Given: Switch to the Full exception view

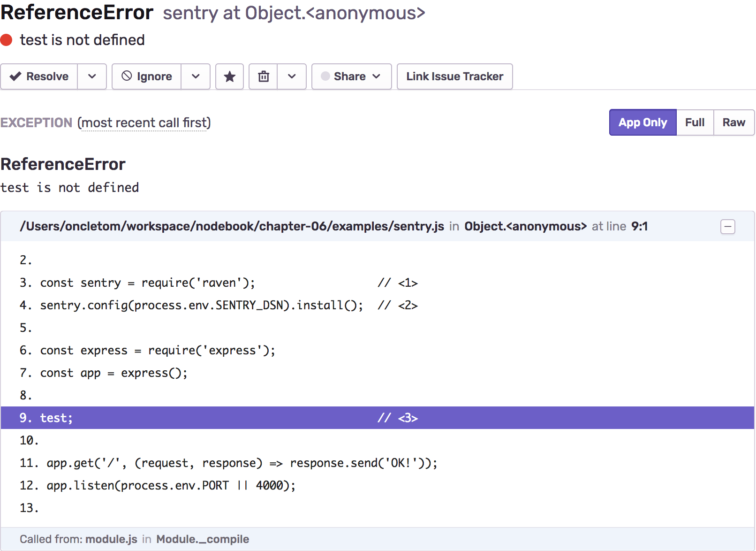Looking at the screenshot, I should pyautogui.click(x=695, y=122).
